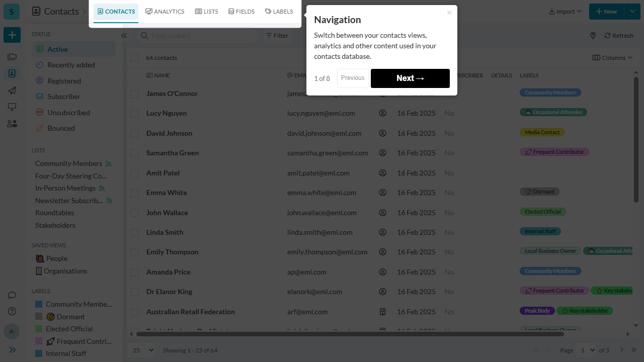Select the Bounced status filter
Viewport: 644px width, 362px height.
(x=74, y=128)
